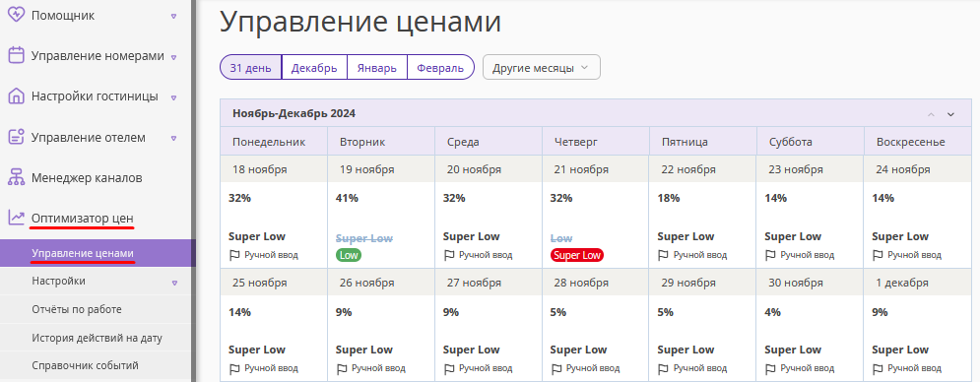Click the flag icon under 18 ноября
980x382 pixels.
(235, 255)
